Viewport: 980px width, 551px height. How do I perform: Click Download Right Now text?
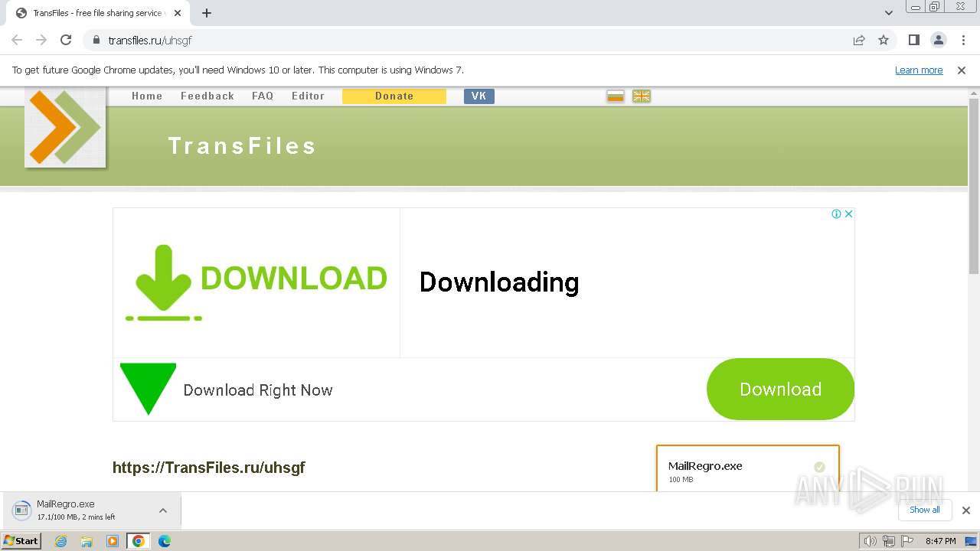[x=258, y=390]
